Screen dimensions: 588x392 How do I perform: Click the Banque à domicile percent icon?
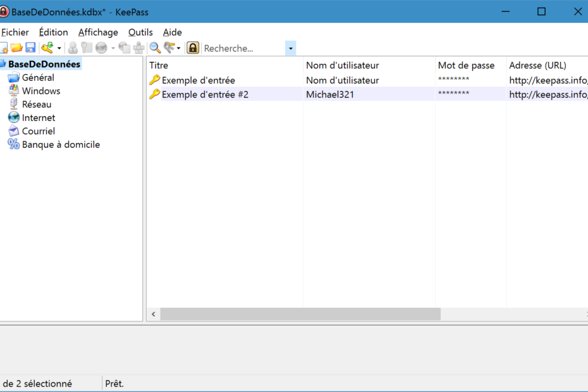pos(13,144)
